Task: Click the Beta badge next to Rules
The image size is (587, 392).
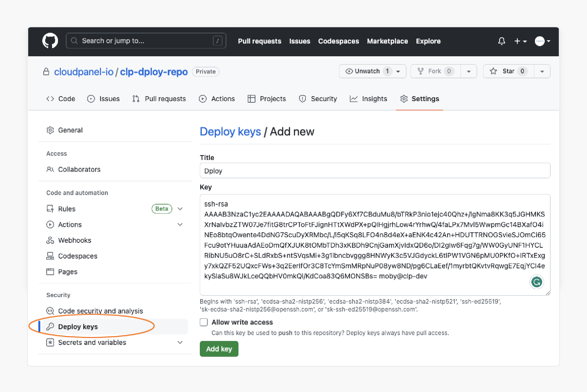Action: 162,209
